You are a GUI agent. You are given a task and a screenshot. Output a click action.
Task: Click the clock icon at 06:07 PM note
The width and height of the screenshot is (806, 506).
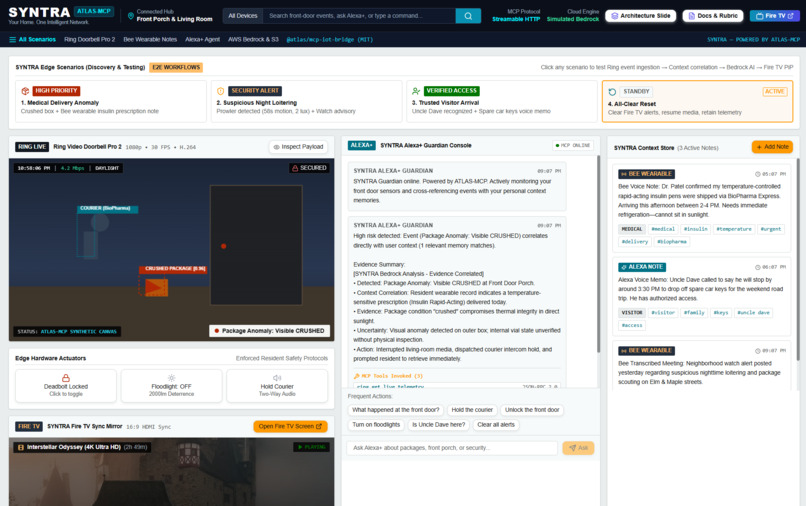coord(758,267)
